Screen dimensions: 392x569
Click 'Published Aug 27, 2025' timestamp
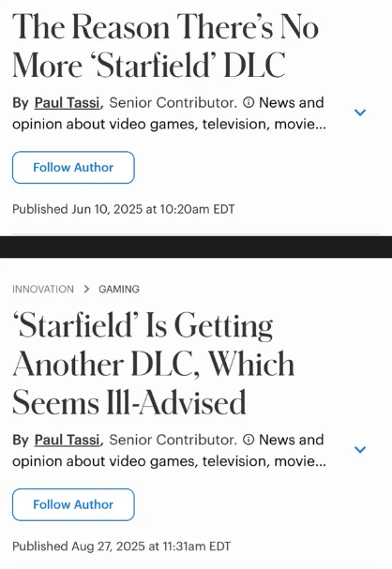(x=121, y=547)
